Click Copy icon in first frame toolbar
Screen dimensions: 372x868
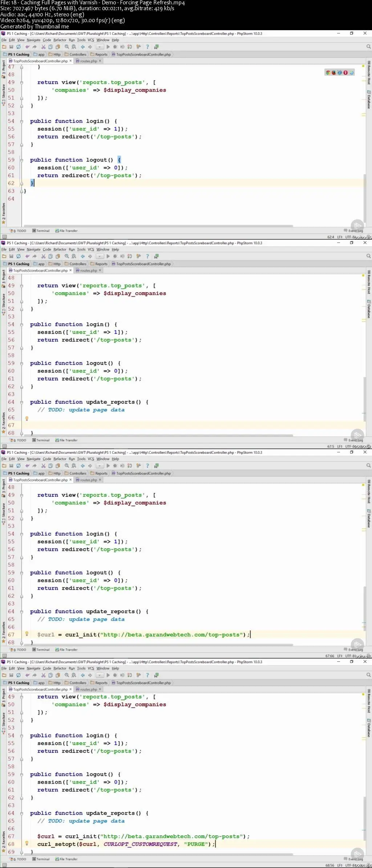(x=50, y=47)
